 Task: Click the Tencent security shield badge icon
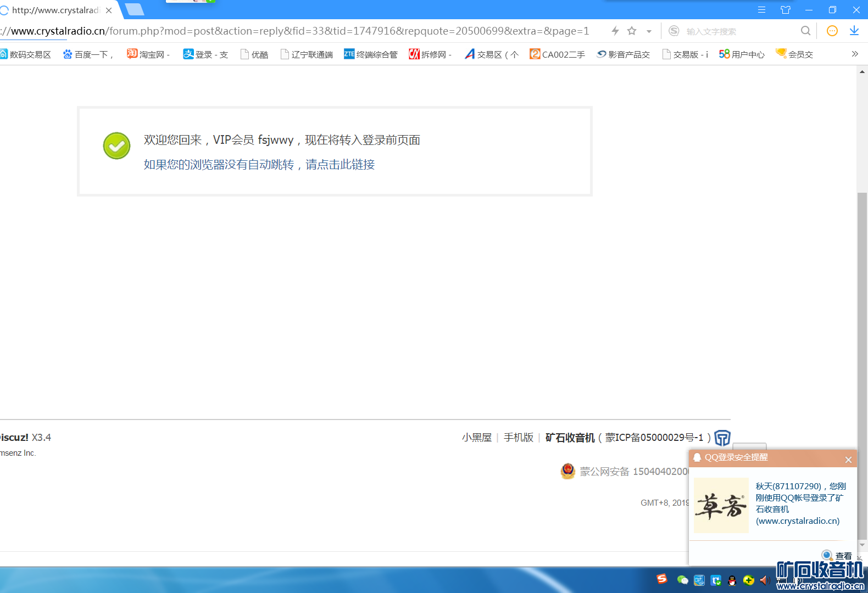point(722,438)
